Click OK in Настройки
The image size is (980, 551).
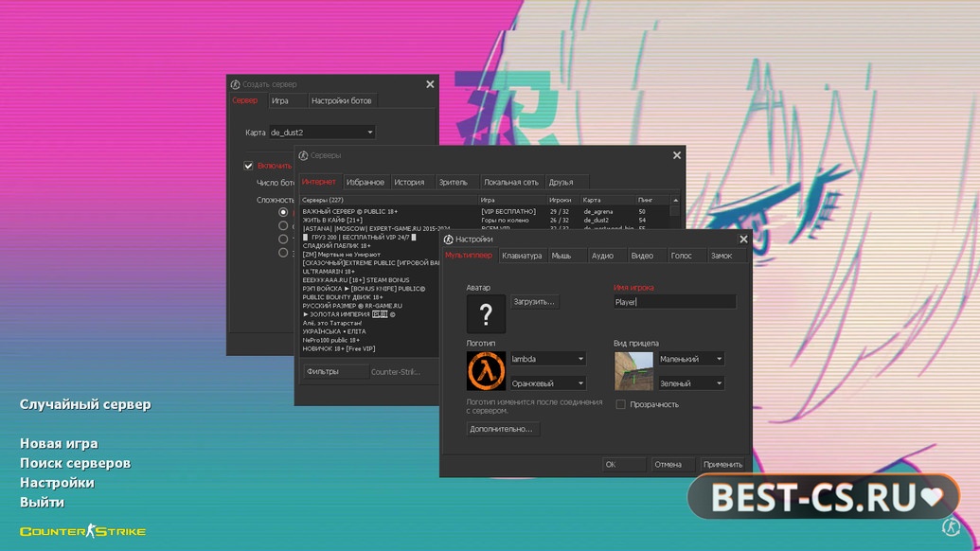(x=624, y=464)
